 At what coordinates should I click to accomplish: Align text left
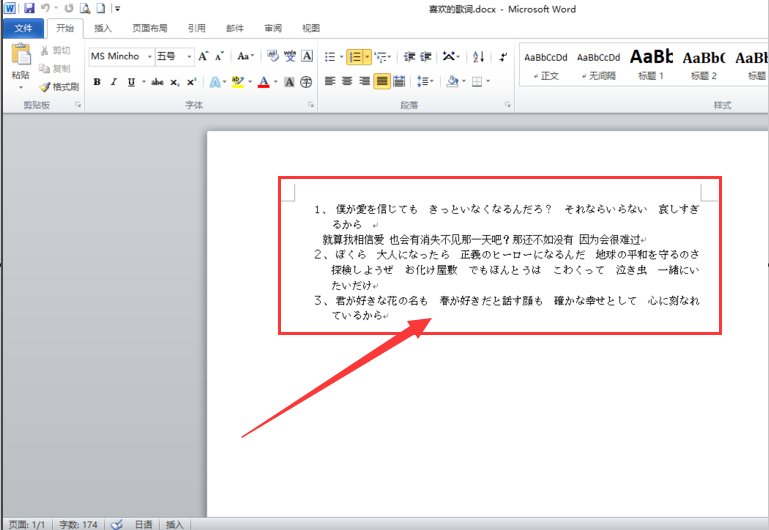click(330, 81)
